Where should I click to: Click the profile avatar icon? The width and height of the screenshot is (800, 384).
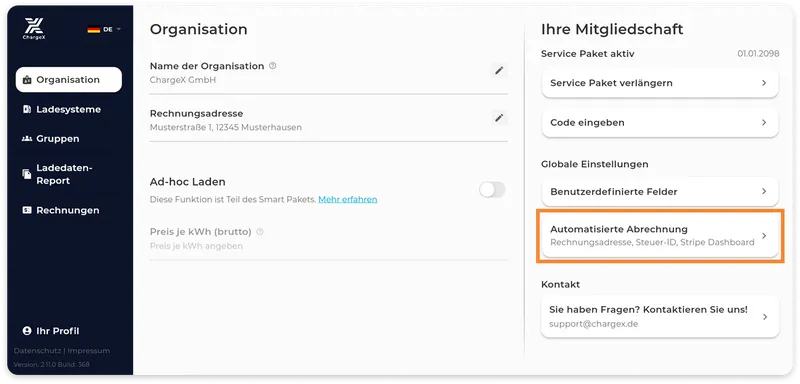click(27, 331)
